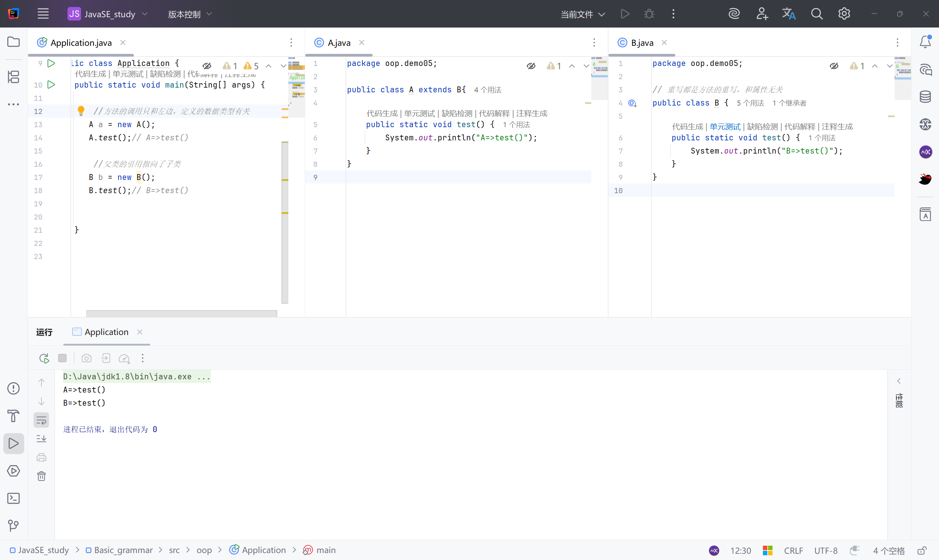Toggle soft-wrap in the run console
The height and width of the screenshot is (560, 939).
tap(41, 420)
